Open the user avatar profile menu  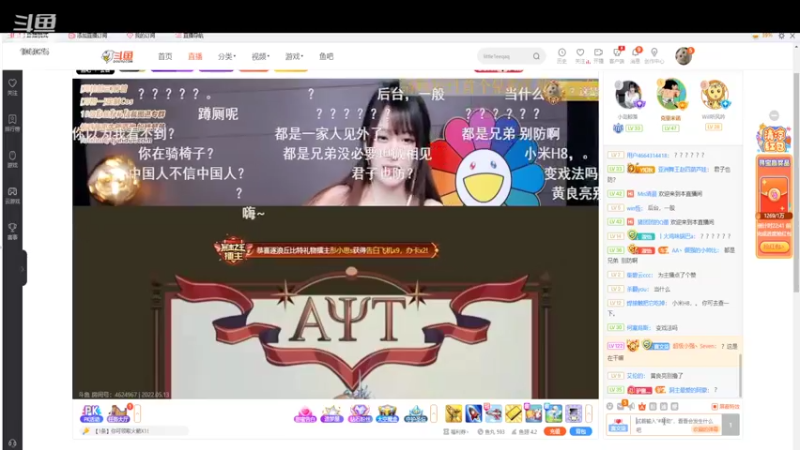point(683,56)
